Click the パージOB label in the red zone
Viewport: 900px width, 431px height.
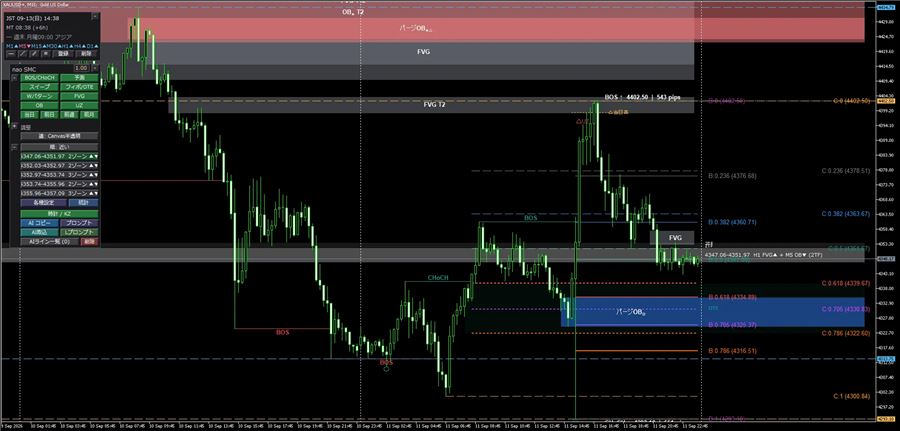coord(416,28)
